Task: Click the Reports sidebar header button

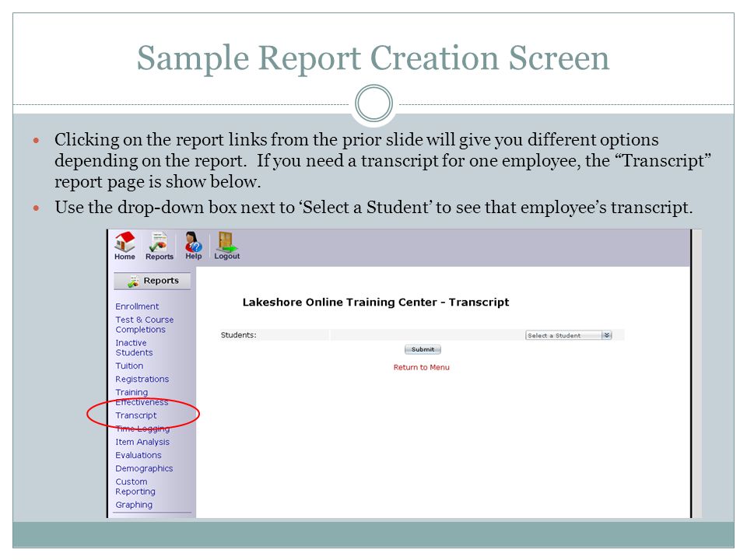Action: (x=153, y=281)
